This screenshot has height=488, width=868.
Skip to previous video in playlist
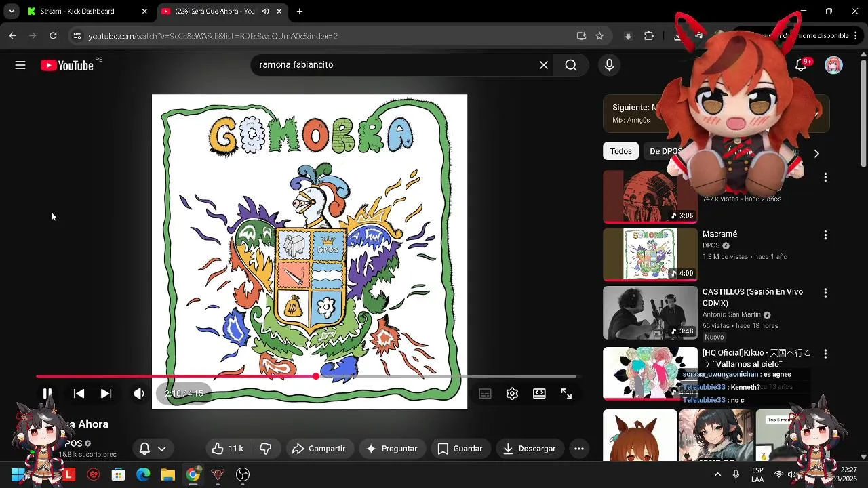coord(79,393)
